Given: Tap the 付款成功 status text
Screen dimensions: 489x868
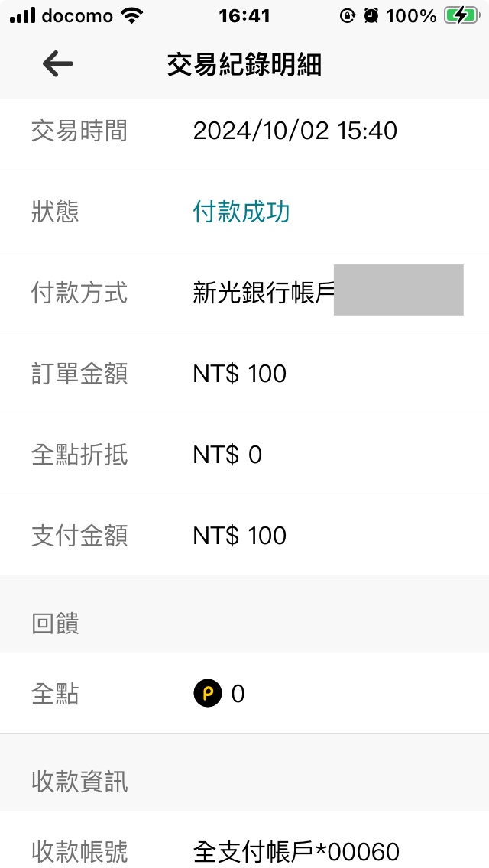Looking at the screenshot, I should (241, 212).
